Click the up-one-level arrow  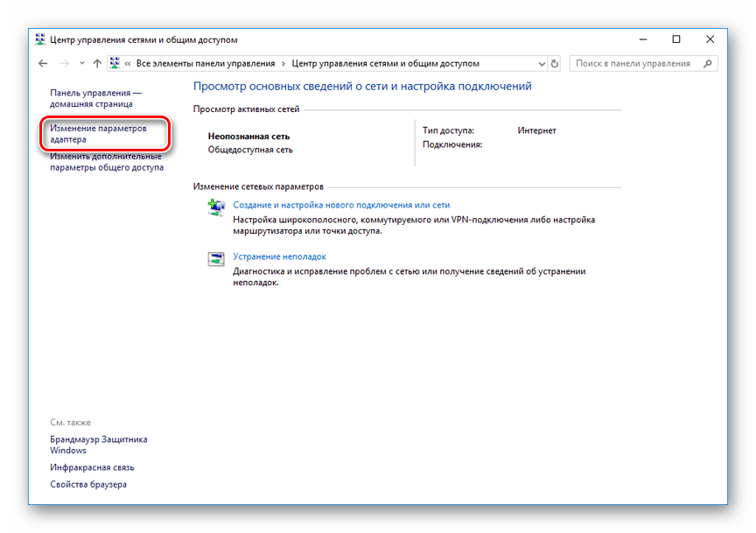pyautogui.click(x=97, y=64)
